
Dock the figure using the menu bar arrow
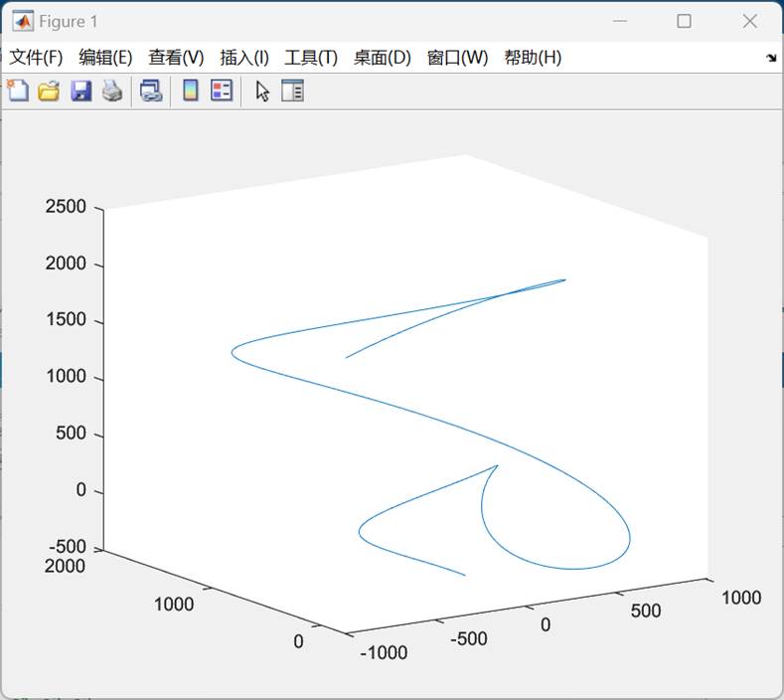point(771,58)
